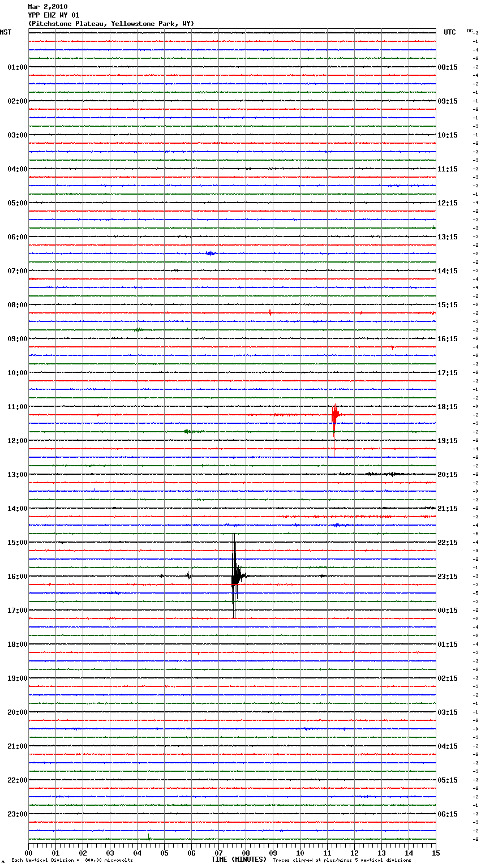Select the 17:00 MST time label
Viewport: 481px width, 868px height.
(18, 611)
